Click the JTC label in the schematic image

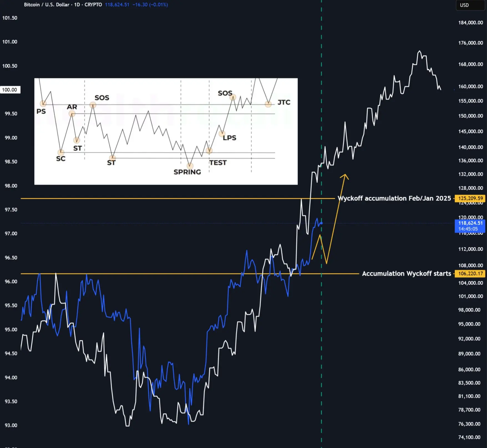pyautogui.click(x=284, y=102)
